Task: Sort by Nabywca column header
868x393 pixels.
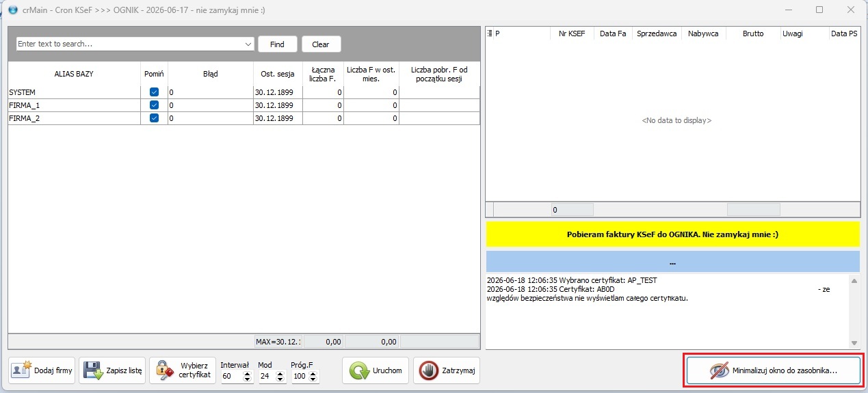Action: 703,33
